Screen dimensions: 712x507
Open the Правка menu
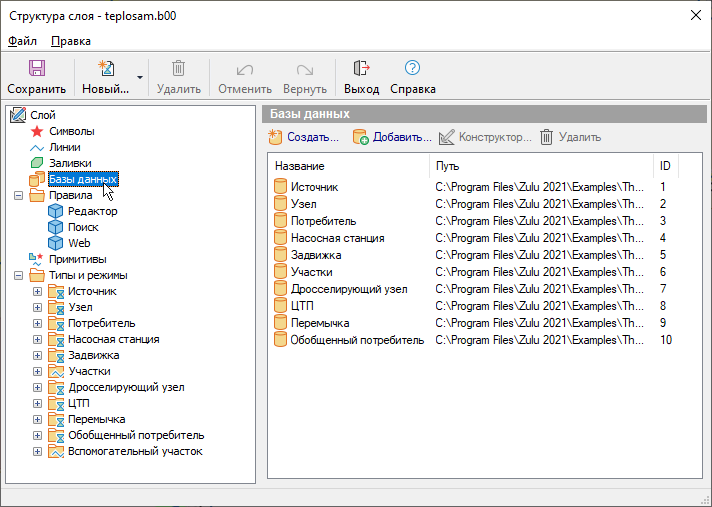(70, 41)
